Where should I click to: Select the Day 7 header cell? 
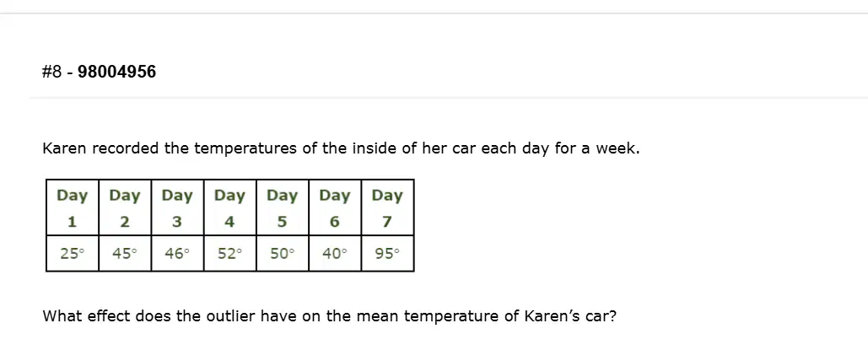387,207
